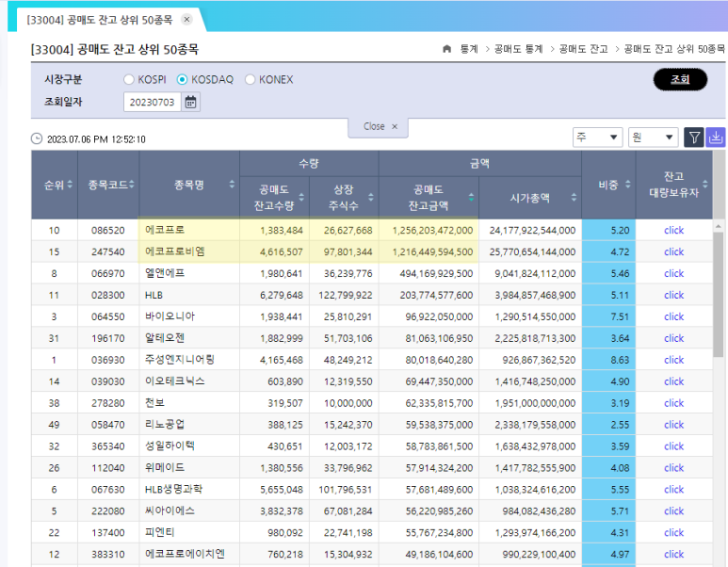This screenshot has height=567, width=728.
Task: Open 공매도 잔고 상위 50종목 breadcrumb item
Action: (674, 49)
